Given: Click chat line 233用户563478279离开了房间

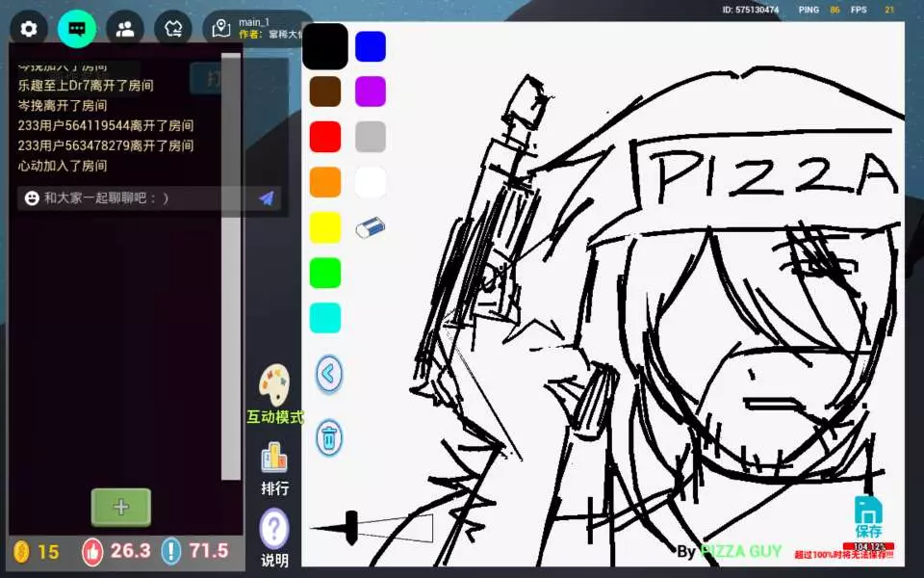Looking at the screenshot, I should click(x=106, y=145).
